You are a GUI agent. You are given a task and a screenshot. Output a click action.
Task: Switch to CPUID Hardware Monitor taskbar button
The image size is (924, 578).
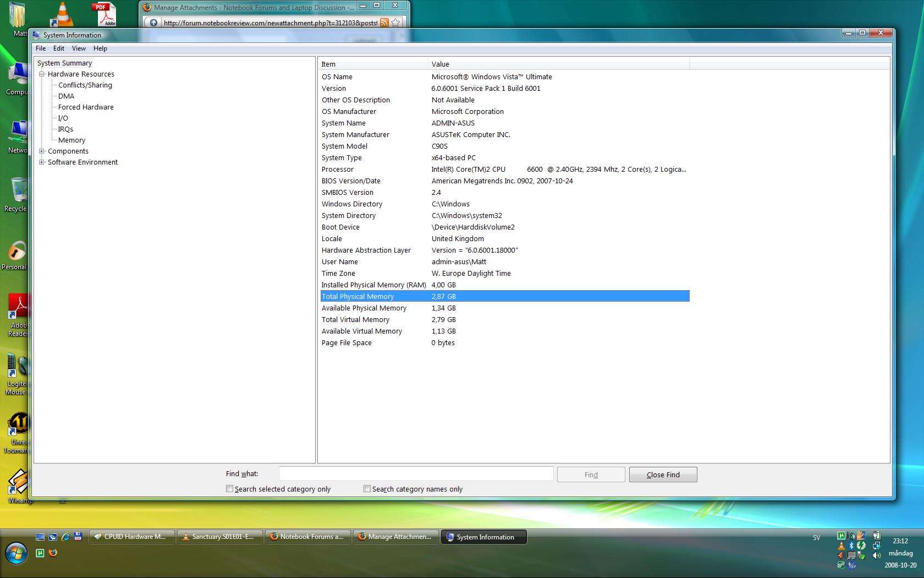click(x=131, y=537)
